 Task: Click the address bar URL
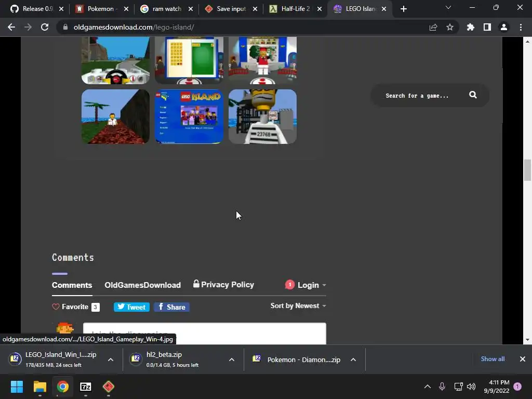pos(134,27)
